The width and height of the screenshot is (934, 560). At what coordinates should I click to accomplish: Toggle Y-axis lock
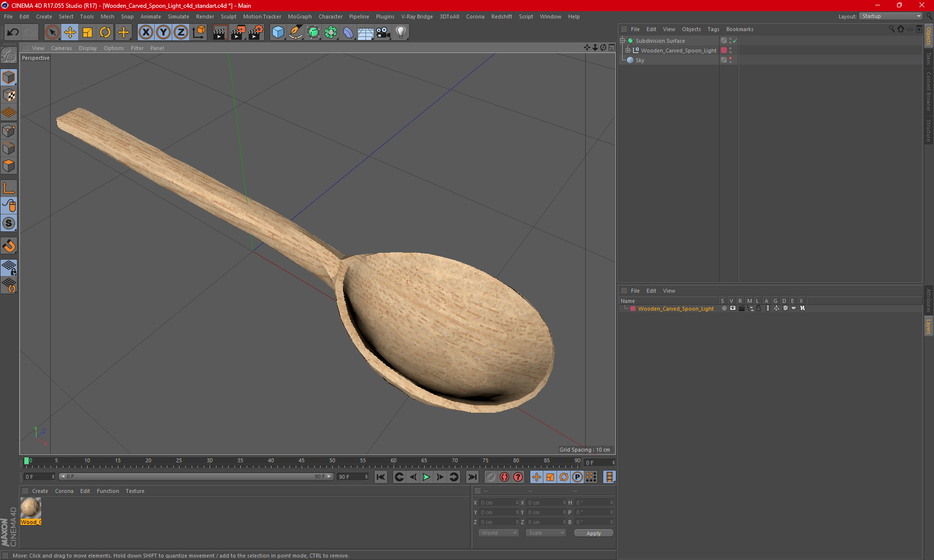[x=163, y=33]
